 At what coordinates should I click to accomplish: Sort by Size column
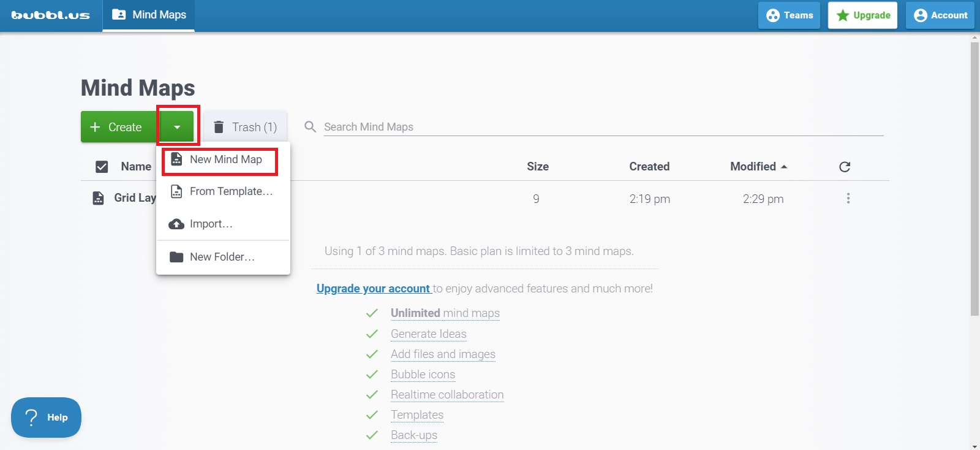[x=538, y=167]
